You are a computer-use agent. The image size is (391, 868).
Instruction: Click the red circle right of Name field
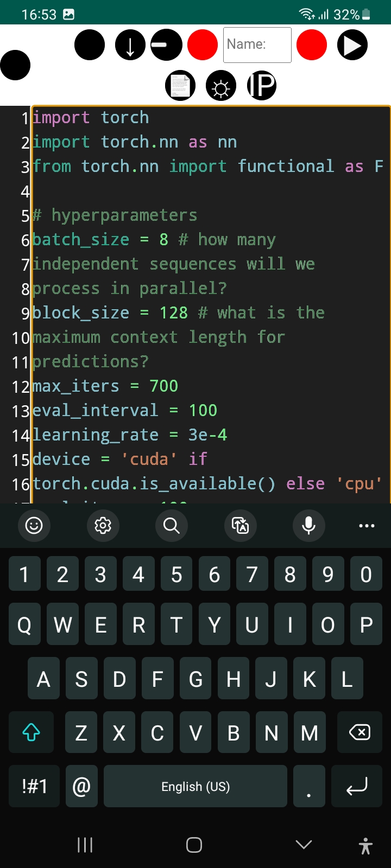(312, 45)
